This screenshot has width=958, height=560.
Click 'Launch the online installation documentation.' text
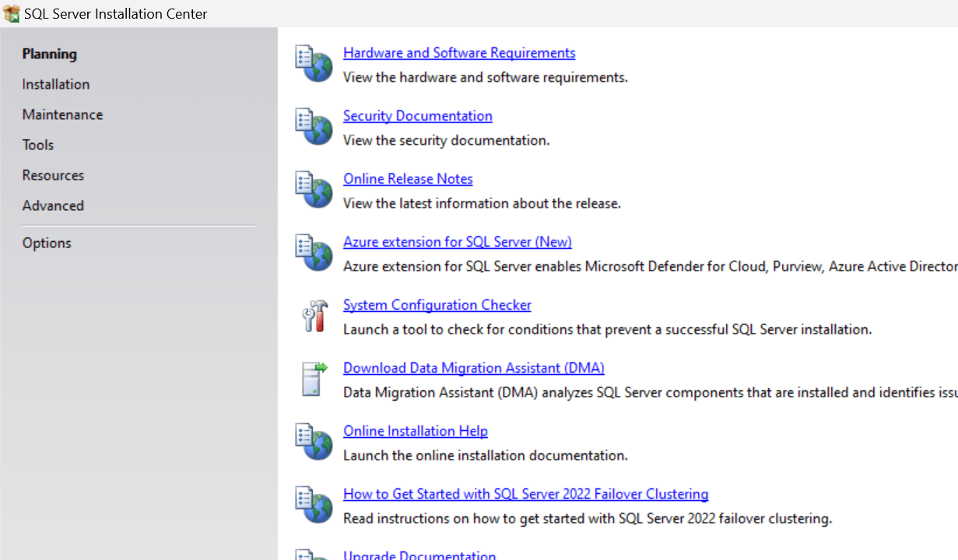click(486, 456)
